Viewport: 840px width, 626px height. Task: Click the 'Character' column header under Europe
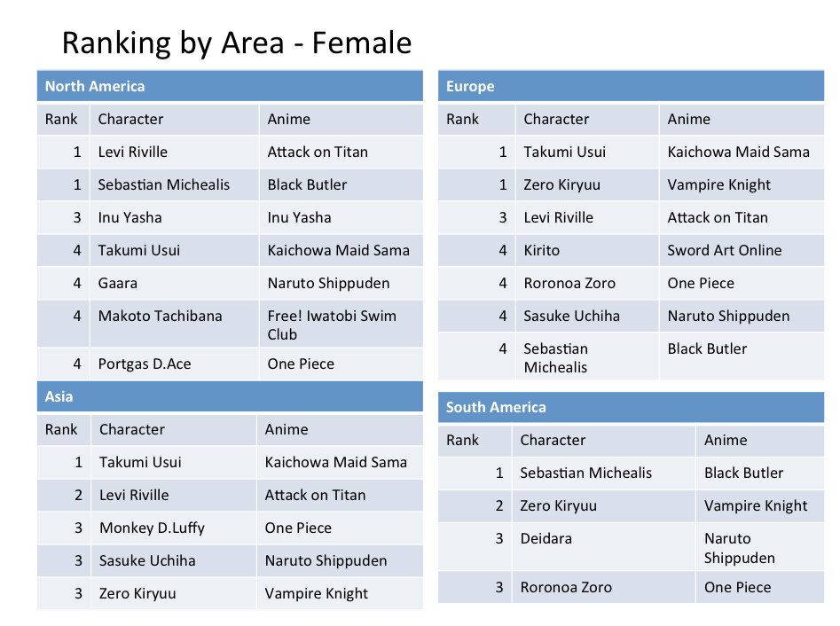[556, 119]
